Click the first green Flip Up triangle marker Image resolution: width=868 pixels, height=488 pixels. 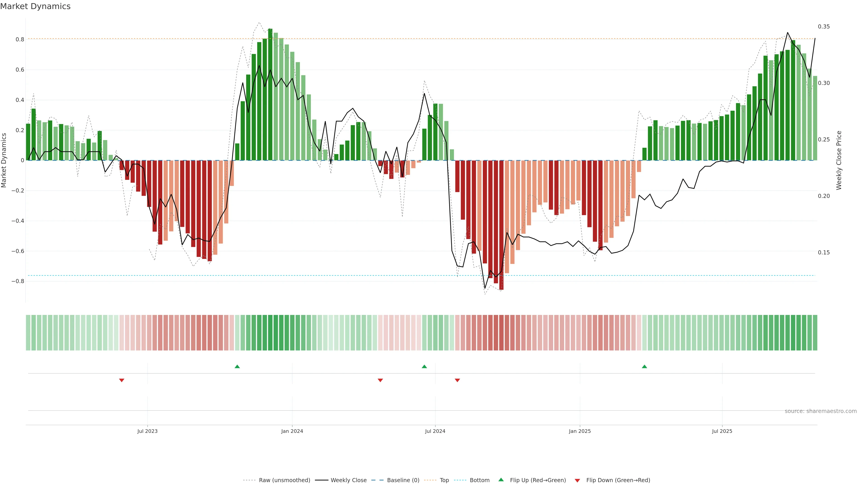point(237,366)
